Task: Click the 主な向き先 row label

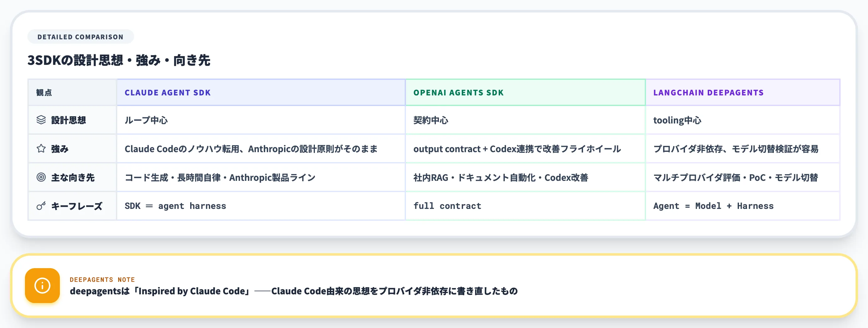Action: [x=73, y=178]
